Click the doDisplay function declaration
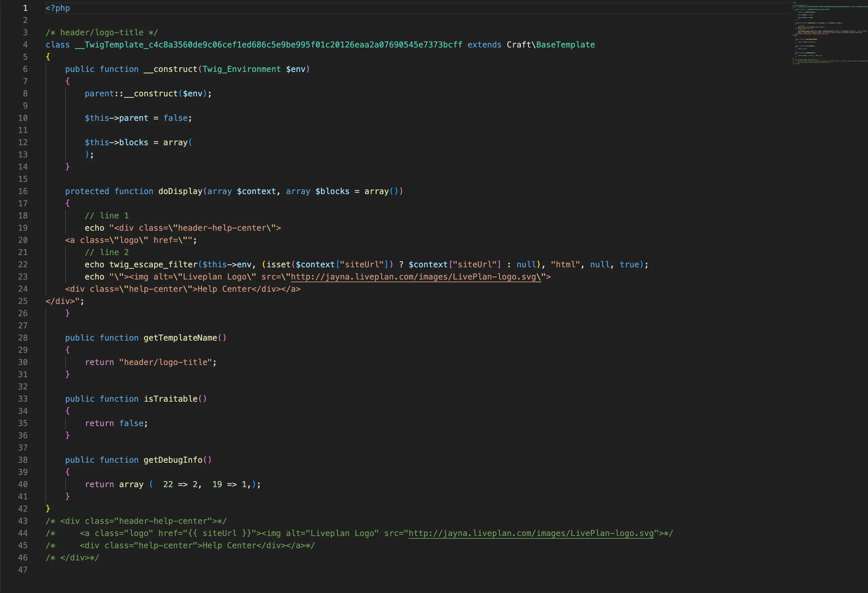 point(180,191)
